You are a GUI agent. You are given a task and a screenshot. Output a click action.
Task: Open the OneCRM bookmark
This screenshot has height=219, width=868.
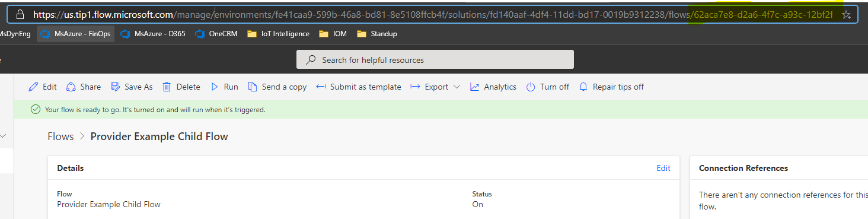[216, 34]
